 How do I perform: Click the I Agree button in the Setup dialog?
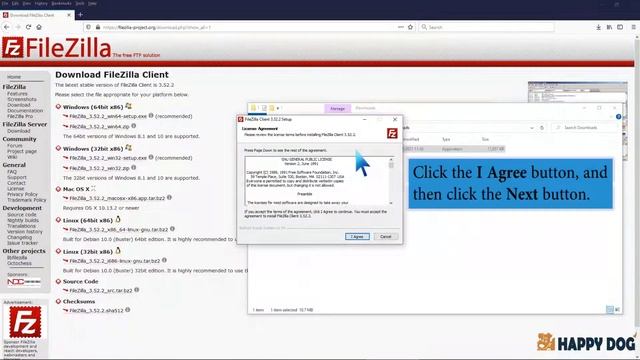pyautogui.click(x=357, y=237)
